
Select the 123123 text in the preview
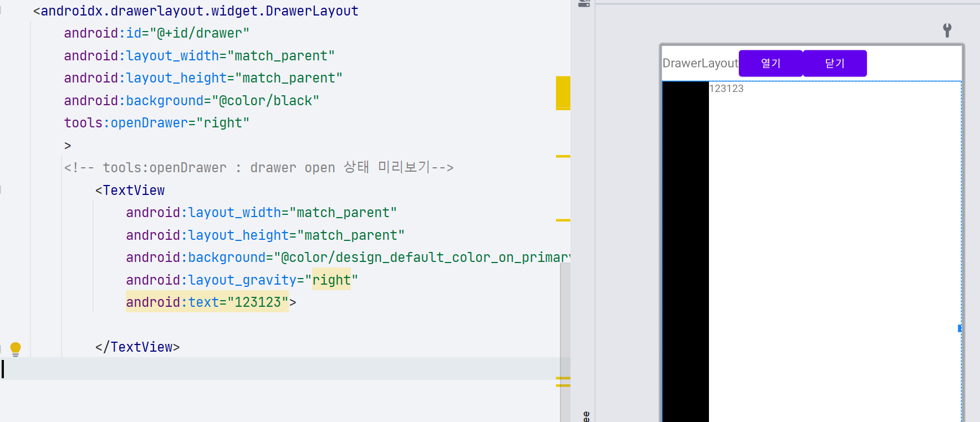click(x=726, y=89)
